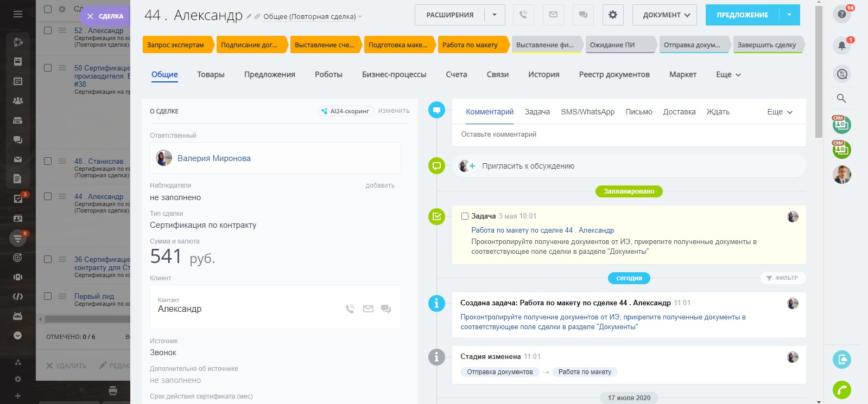Open notifications bell icon
Screen dimensions: 868x404
click(x=841, y=45)
